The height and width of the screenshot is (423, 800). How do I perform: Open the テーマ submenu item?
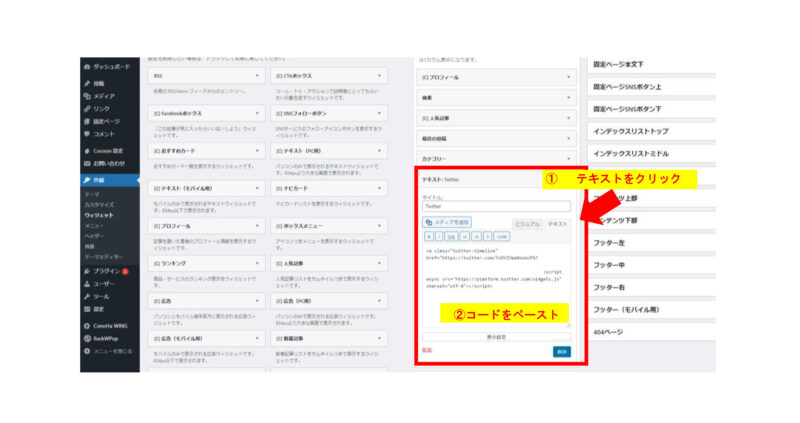(x=92, y=194)
